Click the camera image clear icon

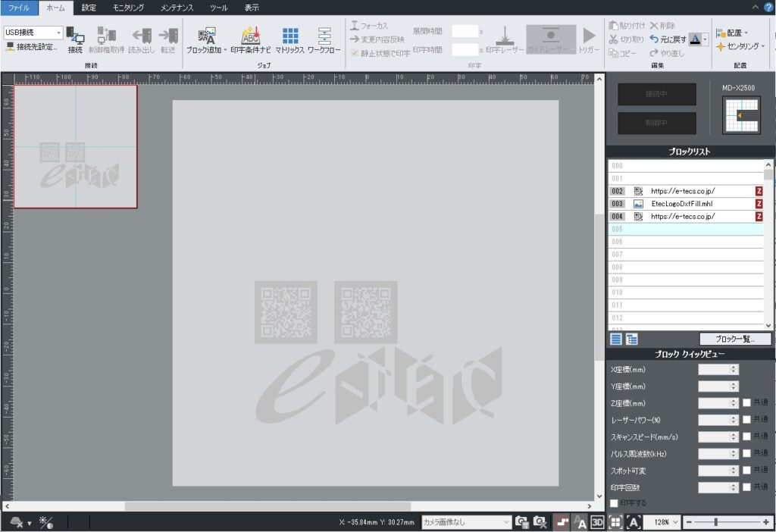(x=540, y=521)
